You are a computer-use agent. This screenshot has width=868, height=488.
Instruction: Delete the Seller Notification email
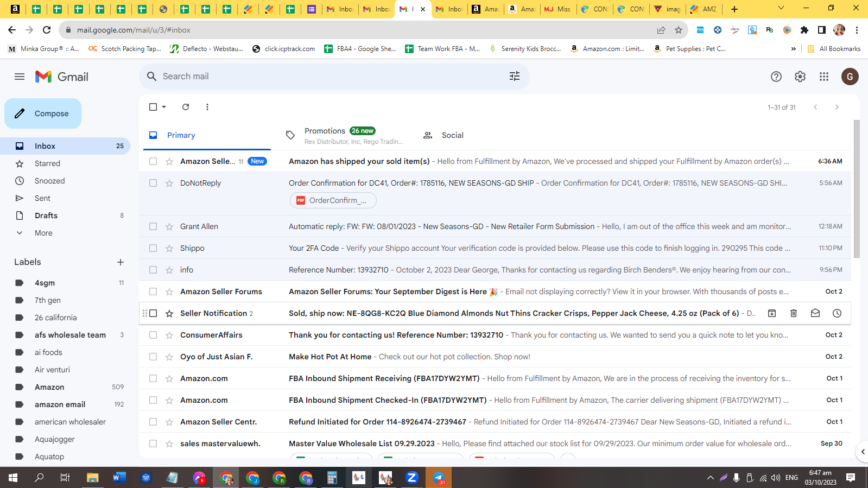tap(794, 313)
